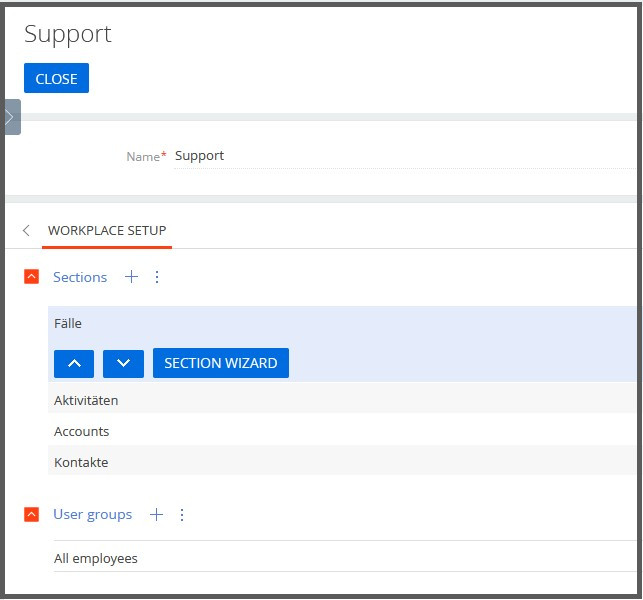Open the Section Wizard
The height and width of the screenshot is (600, 643).
[221, 363]
